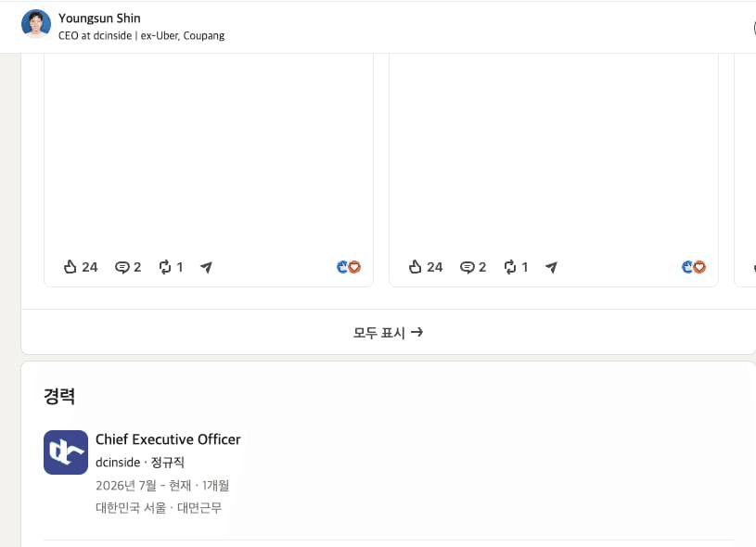Click the partially visible third post card

click(x=745, y=170)
